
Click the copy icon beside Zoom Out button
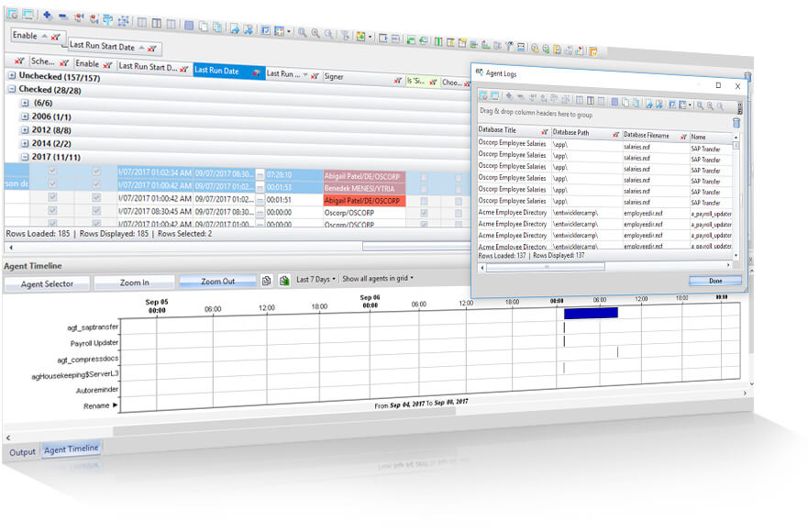(x=266, y=281)
